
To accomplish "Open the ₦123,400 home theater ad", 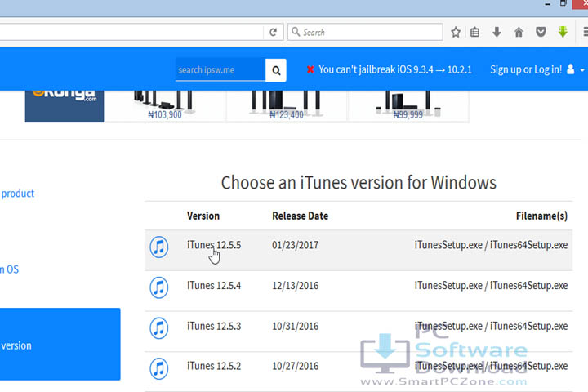I will (286, 106).
